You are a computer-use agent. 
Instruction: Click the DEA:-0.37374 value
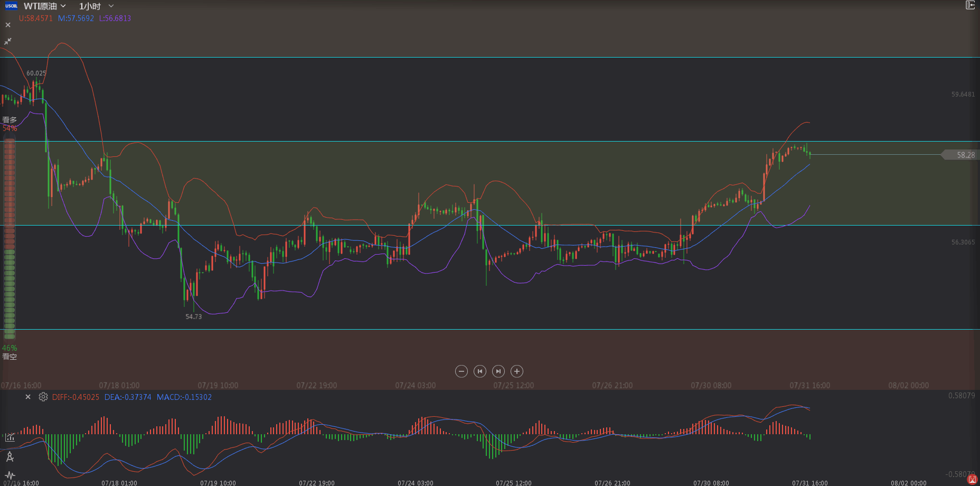pos(128,397)
